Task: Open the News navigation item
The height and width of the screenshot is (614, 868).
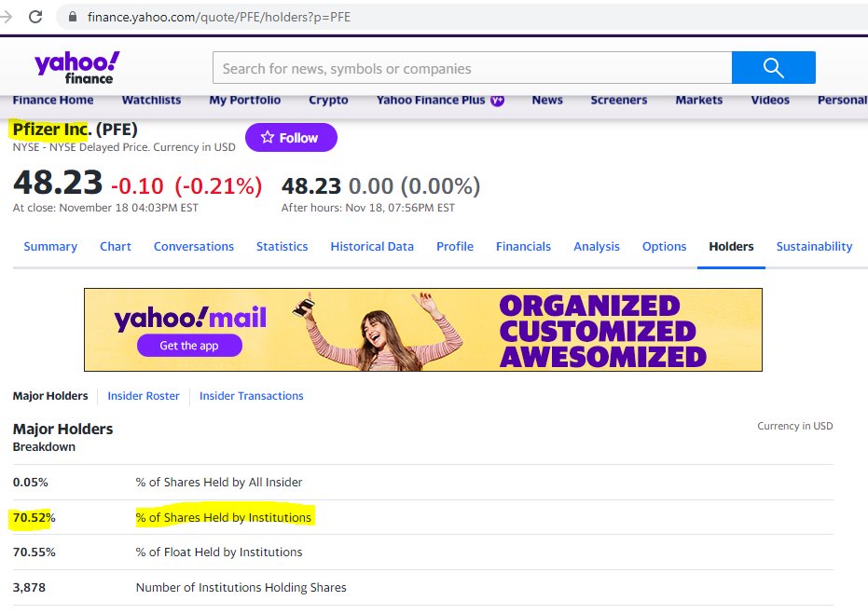Action: pos(547,100)
